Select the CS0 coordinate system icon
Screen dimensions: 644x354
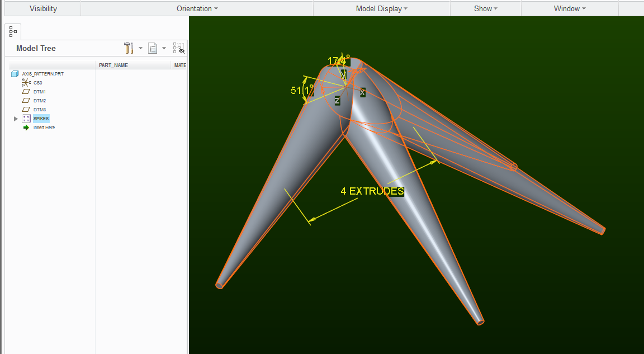click(x=26, y=82)
